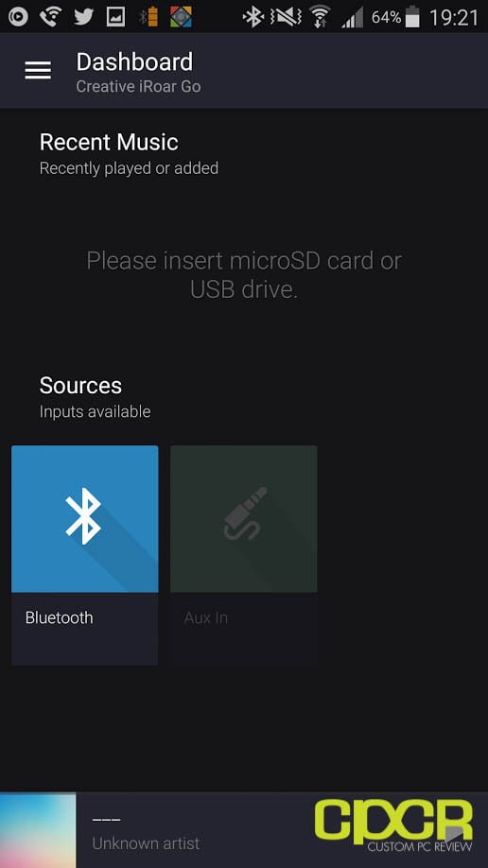Image resolution: width=488 pixels, height=868 pixels.
Task: Tap the Sources section heading
Action: (80, 385)
